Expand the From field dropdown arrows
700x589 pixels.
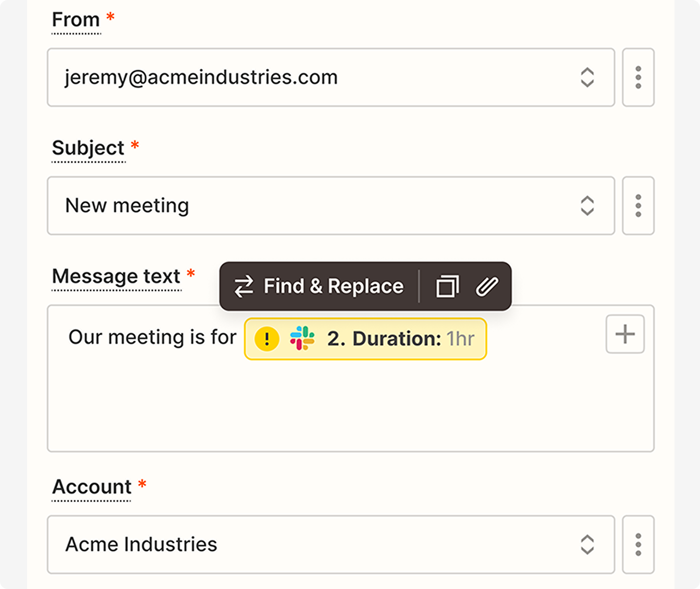pyautogui.click(x=587, y=78)
